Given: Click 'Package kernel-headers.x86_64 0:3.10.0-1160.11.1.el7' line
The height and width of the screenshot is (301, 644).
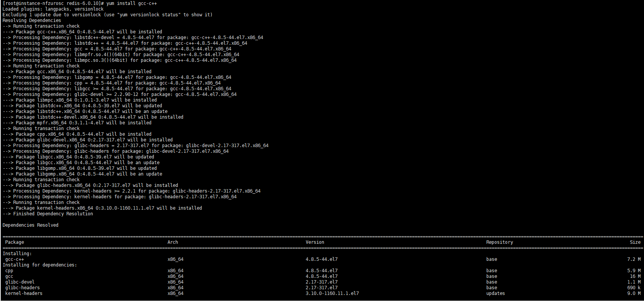Looking at the screenshot, I should pos(102,208).
